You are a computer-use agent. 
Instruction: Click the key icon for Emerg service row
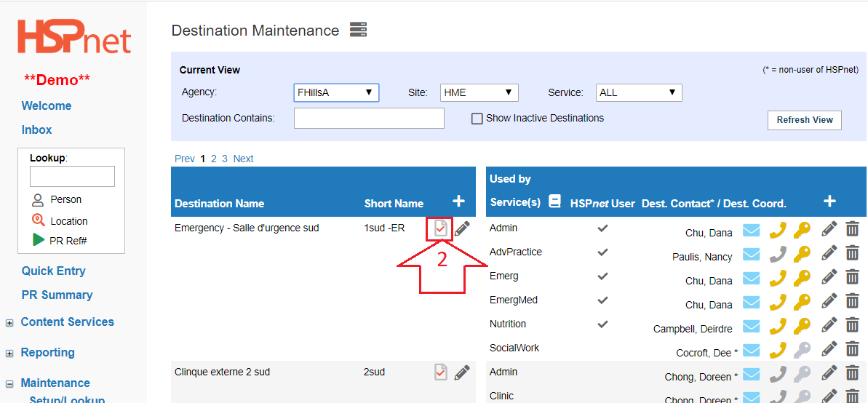point(801,278)
